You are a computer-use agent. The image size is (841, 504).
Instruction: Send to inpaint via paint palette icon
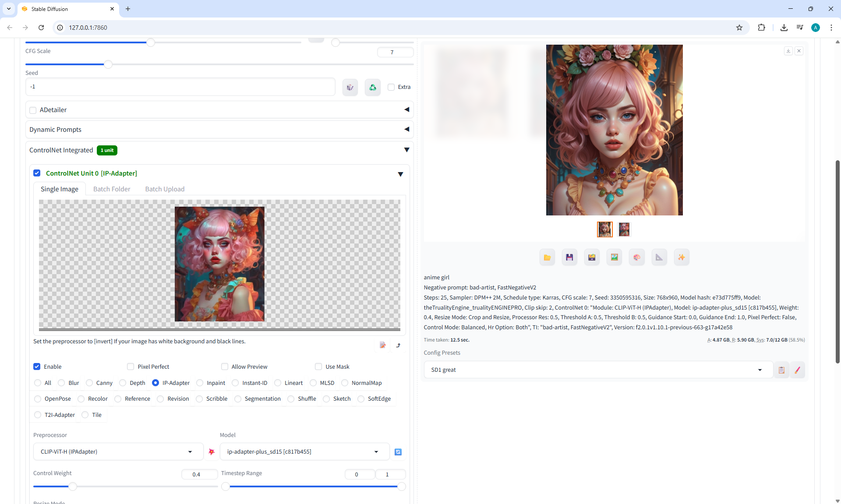636,257
